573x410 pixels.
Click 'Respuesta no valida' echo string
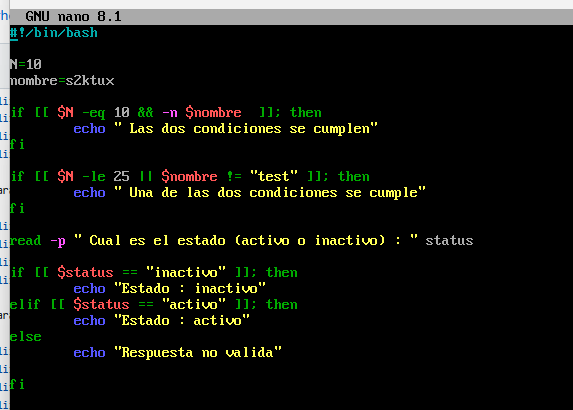pos(198,353)
